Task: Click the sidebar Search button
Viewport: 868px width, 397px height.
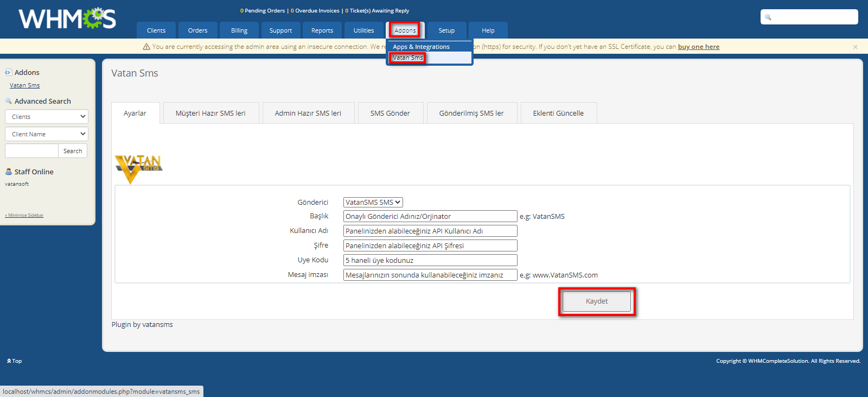Action: 73,151
